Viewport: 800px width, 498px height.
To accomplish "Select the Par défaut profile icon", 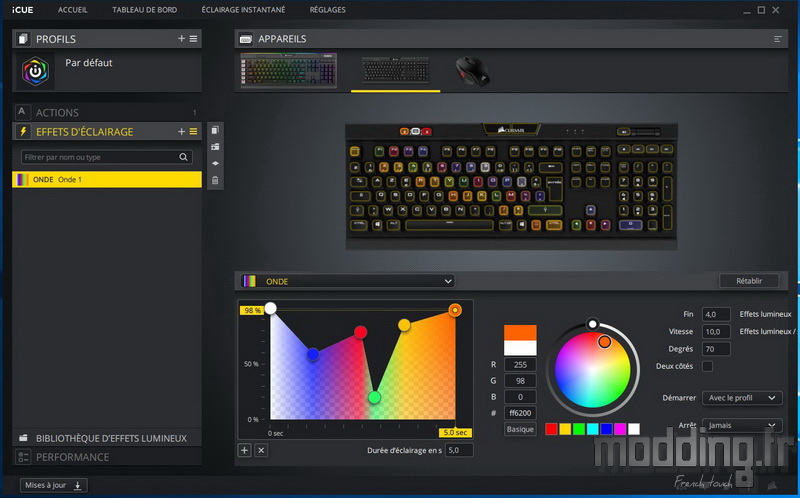I will (35, 71).
